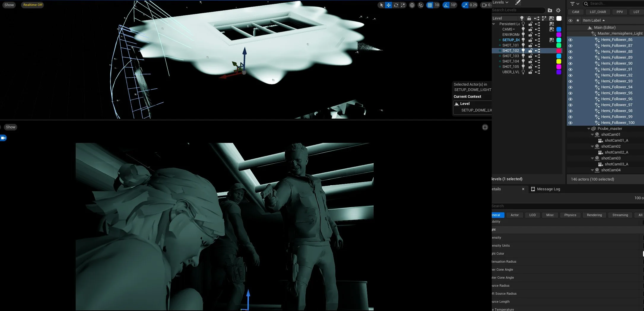Choose the Translate (move) gizmo tool
Image resolution: width=644 pixels, height=311 pixels.
pos(388,5)
